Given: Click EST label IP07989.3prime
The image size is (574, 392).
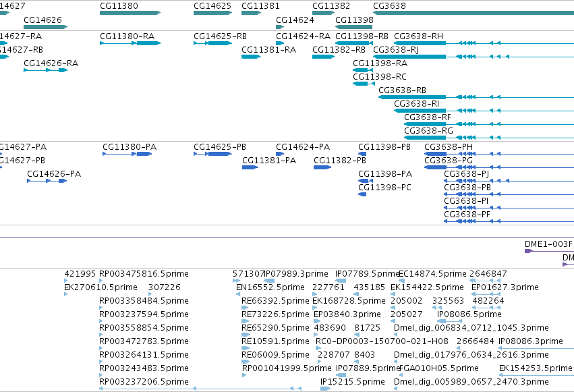Looking at the screenshot, I should point(296,274).
